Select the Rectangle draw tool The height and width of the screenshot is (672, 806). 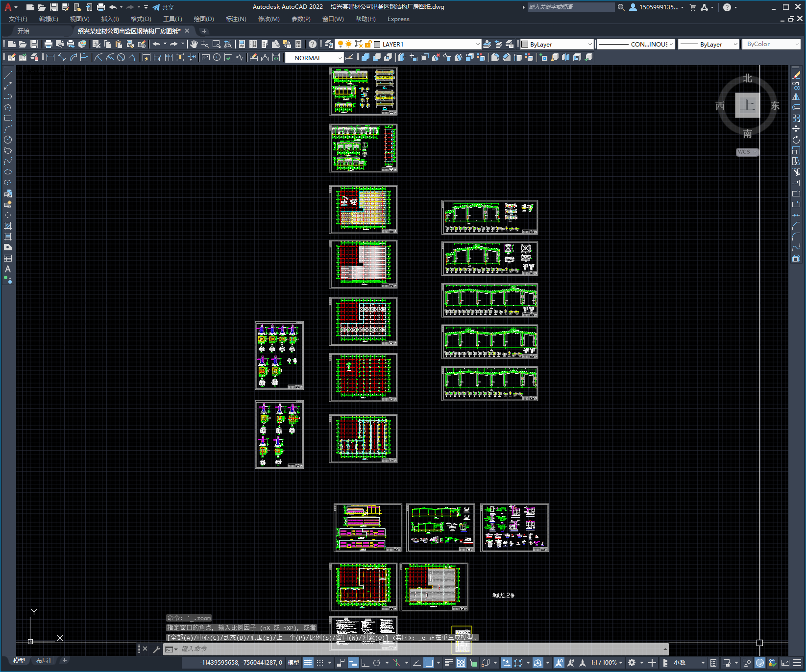8,118
